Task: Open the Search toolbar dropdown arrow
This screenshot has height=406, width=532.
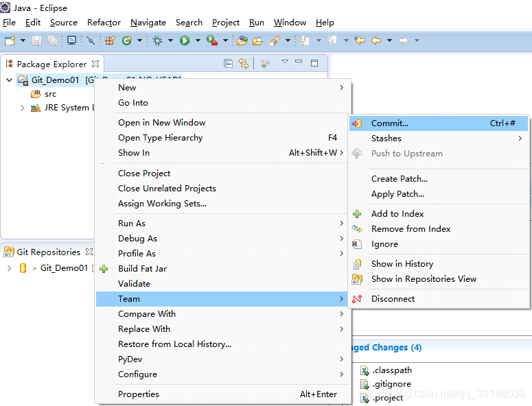Action: pyautogui.click(x=288, y=40)
